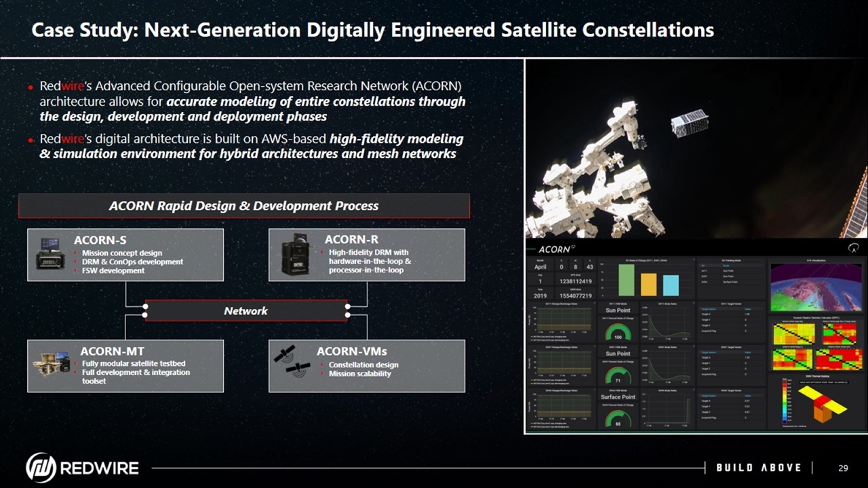
Task: Click the Redwire circular logo icon
Action: tap(41, 468)
